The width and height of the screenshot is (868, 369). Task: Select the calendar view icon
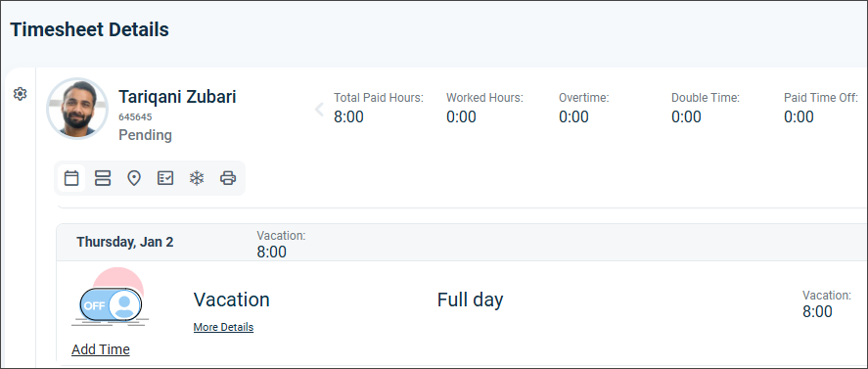tap(71, 178)
